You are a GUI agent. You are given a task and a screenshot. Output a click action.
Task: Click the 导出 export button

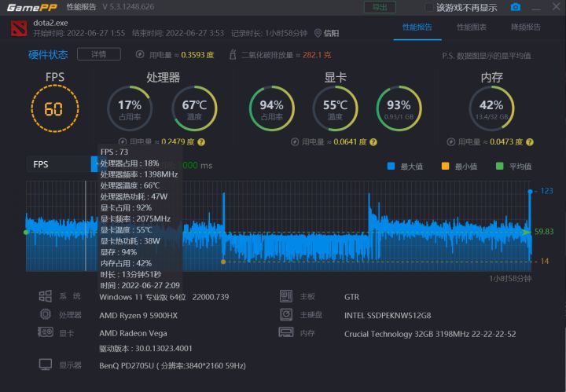click(380, 7)
